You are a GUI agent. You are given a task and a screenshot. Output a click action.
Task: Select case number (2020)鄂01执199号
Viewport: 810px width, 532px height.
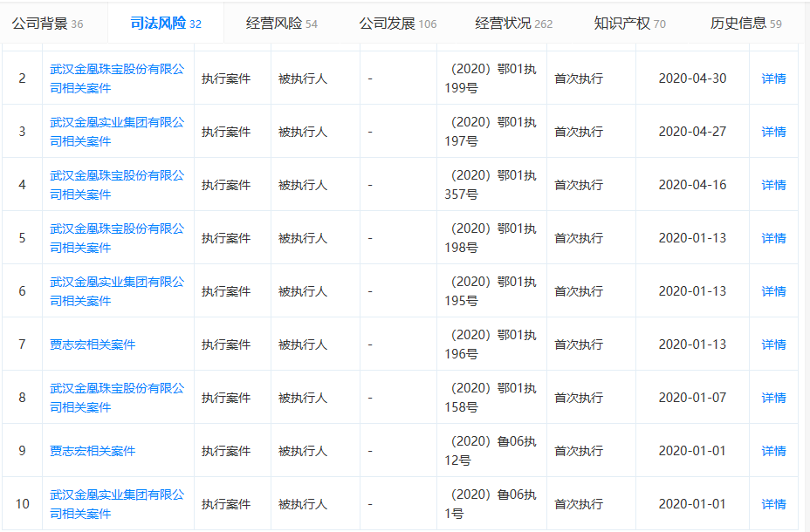click(x=491, y=78)
